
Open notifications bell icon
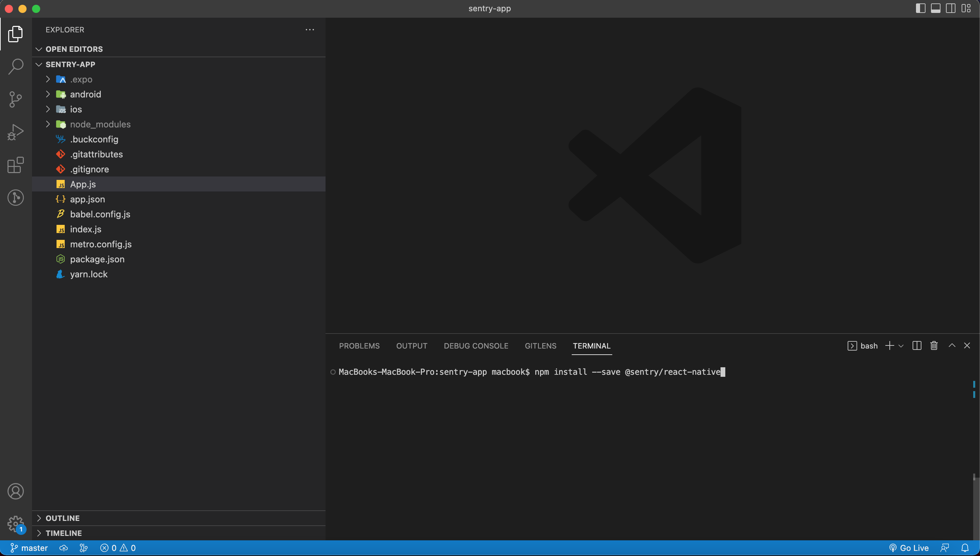click(x=965, y=548)
